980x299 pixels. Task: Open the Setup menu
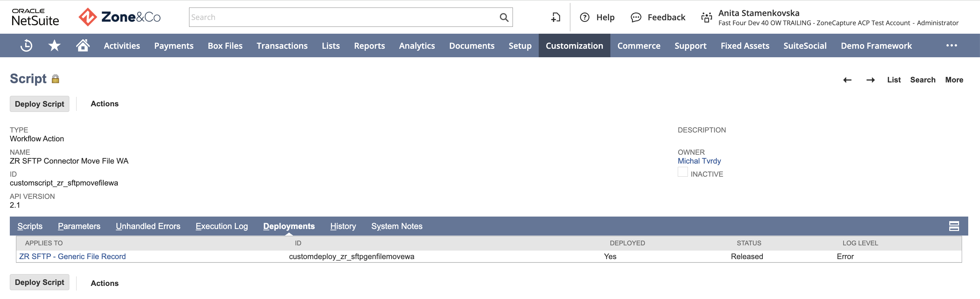[x=520, y=46]
